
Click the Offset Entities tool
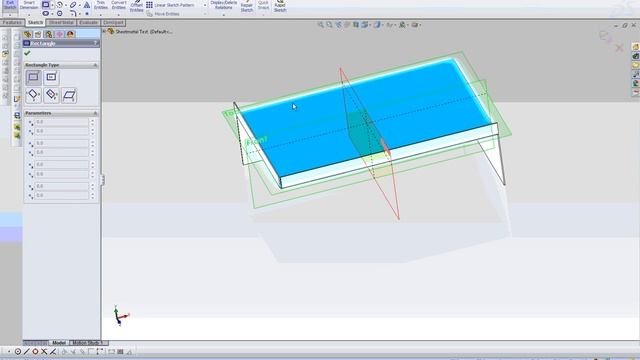click(x=137, y=6)
